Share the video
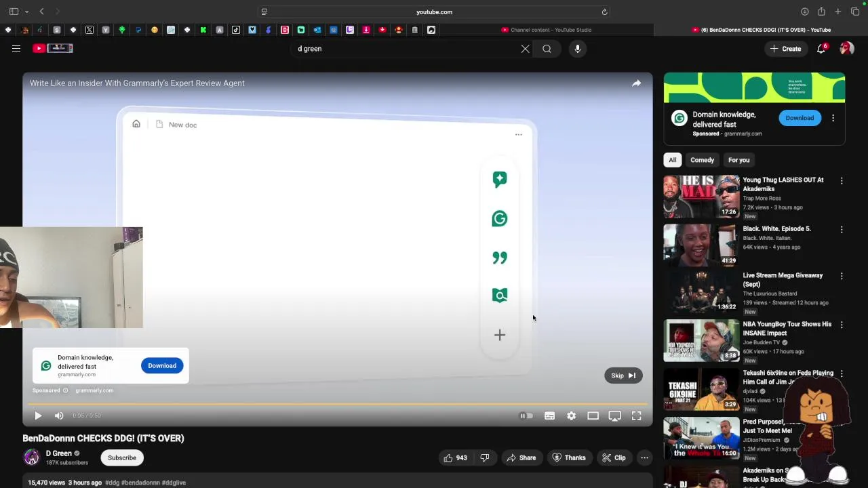Screen dimensions: 868x488 (x=521, y=457)
